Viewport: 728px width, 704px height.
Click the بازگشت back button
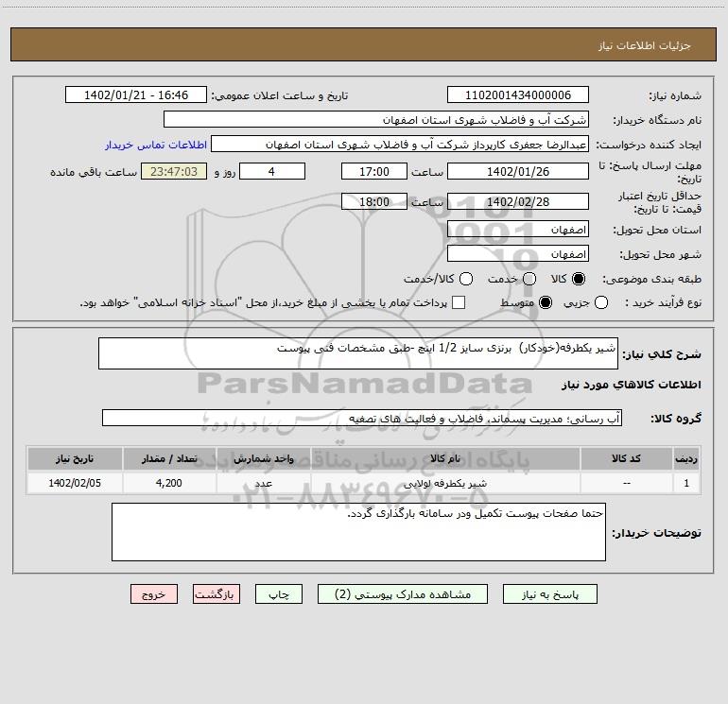pyautogui.click(x=217, y=594)
